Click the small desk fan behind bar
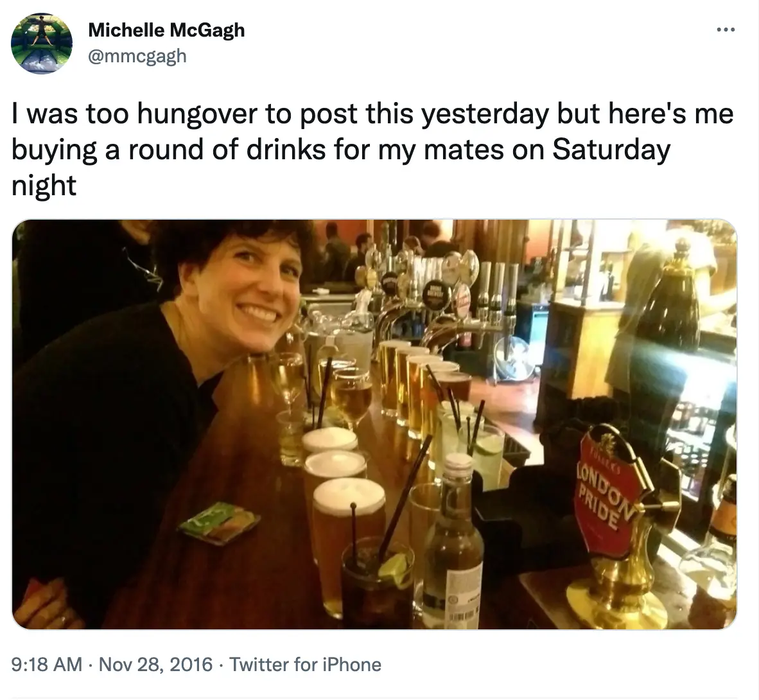The image size is (759, 700). pyautogui.click(x=514, y=356)
